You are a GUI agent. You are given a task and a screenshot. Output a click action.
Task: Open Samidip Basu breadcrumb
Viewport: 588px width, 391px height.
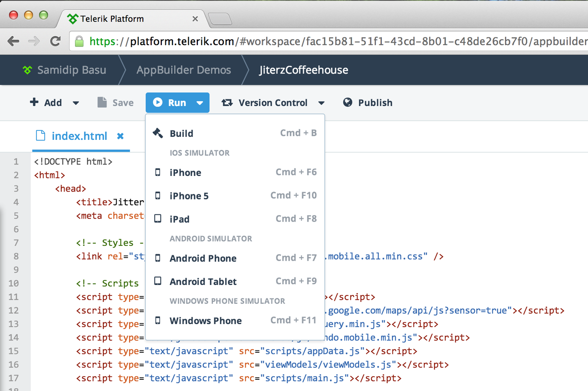72,70
